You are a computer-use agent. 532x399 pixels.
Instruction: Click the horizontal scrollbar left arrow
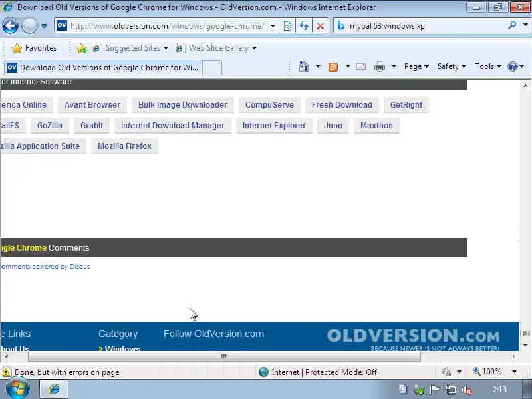click(7, 356)
